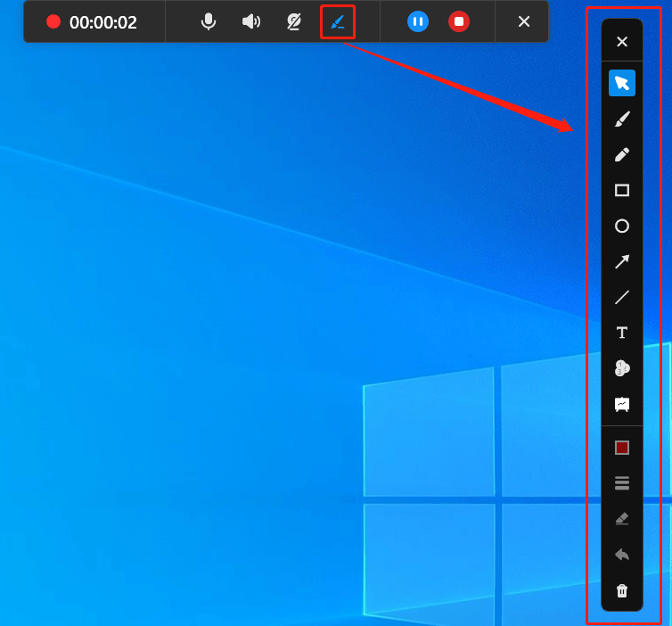Pick the rectangle shape tool
This screenshot has width=672, height=626.
[622, 190]
